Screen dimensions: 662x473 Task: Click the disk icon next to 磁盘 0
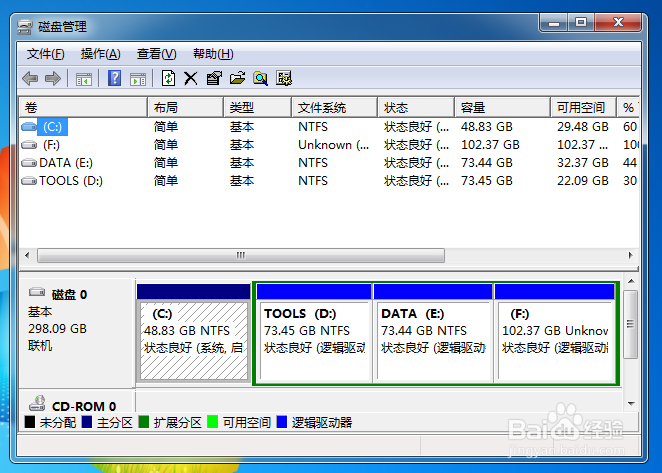click(37, 292)
